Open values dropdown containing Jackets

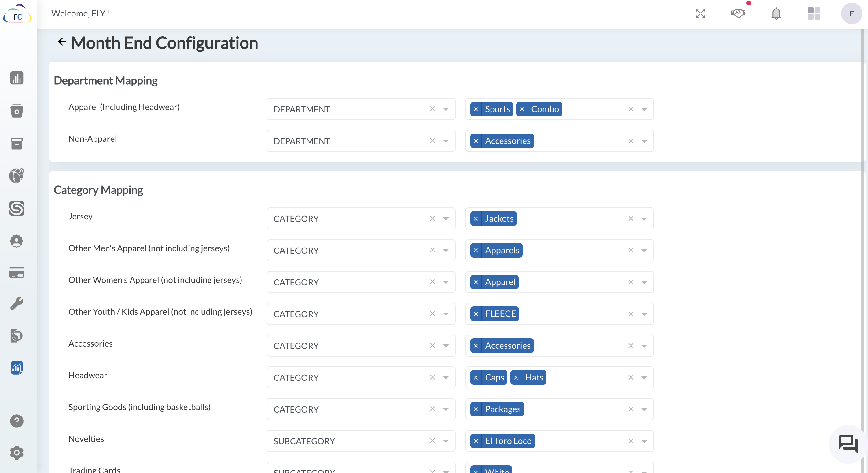click(644, 219)
